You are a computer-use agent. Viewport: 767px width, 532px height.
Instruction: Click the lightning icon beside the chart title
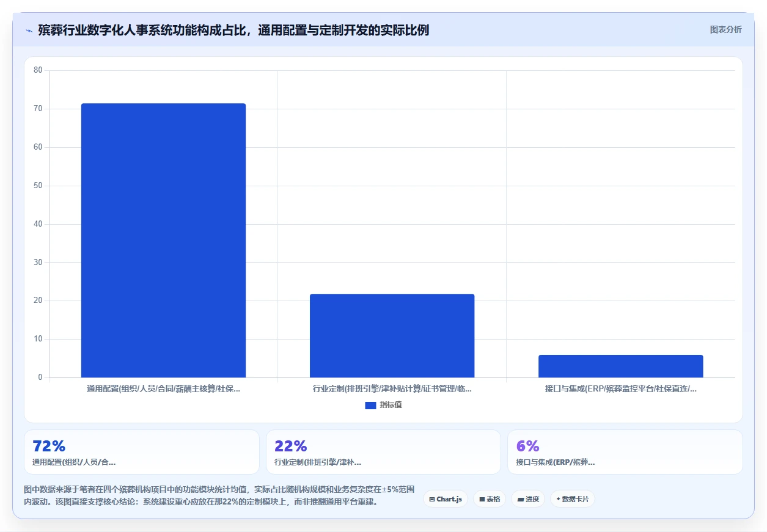tap(29, 31)
